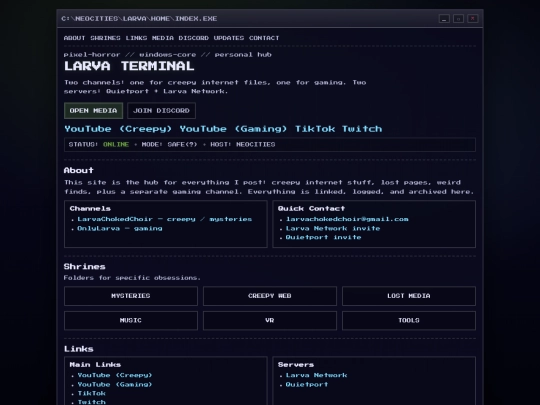
Task: Select LINKS in the top nav
Action: (x=136, y=38)
